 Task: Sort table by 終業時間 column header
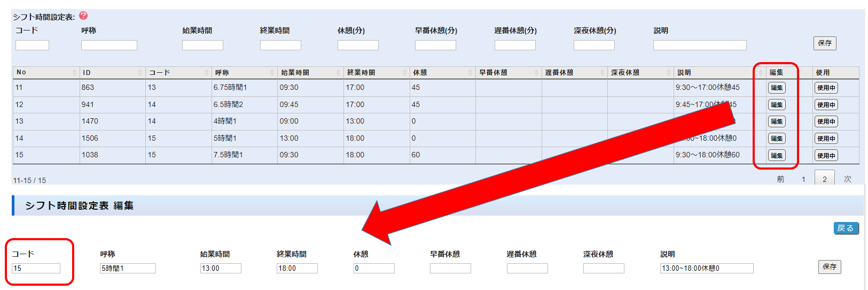376,72
